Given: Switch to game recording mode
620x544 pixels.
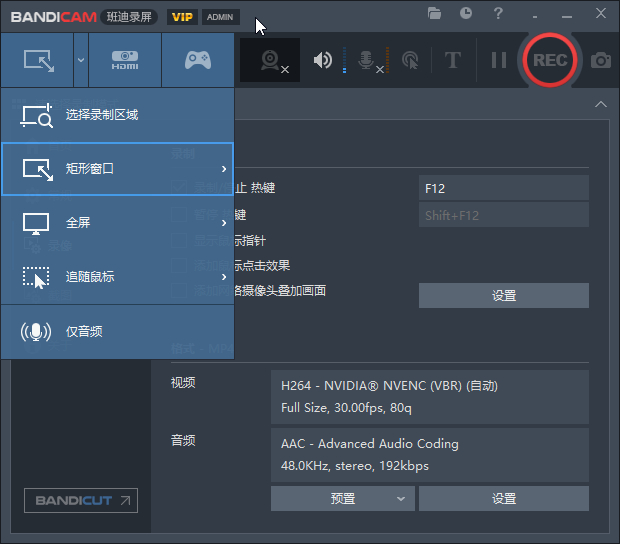Looking at the screenshot, I should [x=198, y=60].
